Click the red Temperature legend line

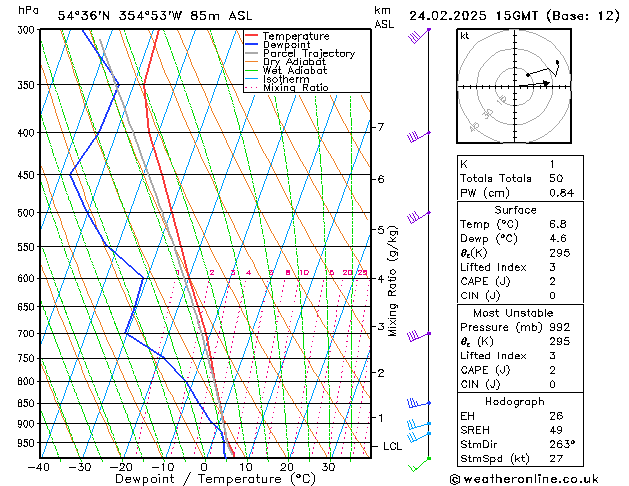tap(251, 36)
